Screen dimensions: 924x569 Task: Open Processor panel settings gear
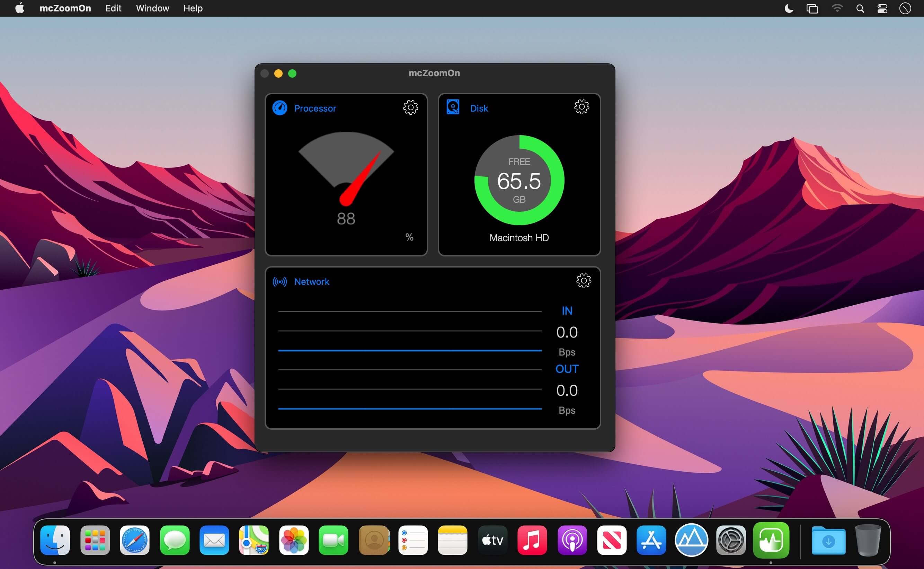coord(410,108)
